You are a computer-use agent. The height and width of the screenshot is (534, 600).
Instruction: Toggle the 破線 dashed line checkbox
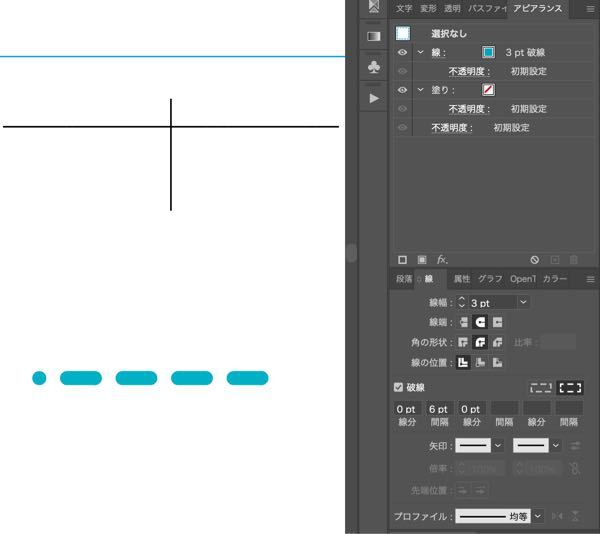tap(398, 387)
